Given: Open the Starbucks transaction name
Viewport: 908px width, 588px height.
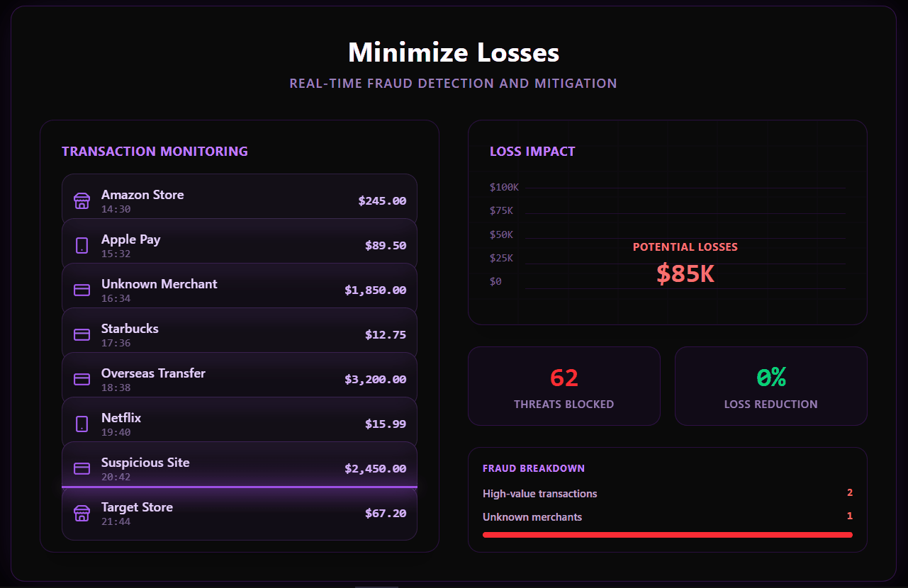Looking at the screenshot, I should 130,329.
